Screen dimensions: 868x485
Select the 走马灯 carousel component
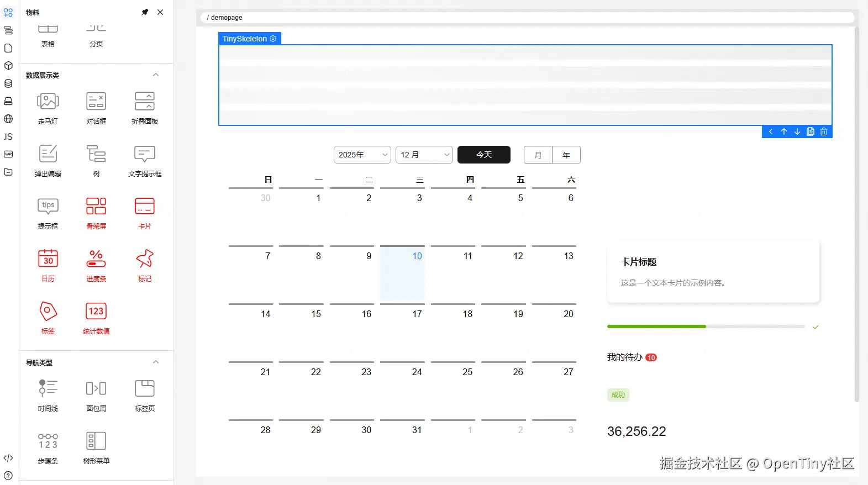pos(48,108)
